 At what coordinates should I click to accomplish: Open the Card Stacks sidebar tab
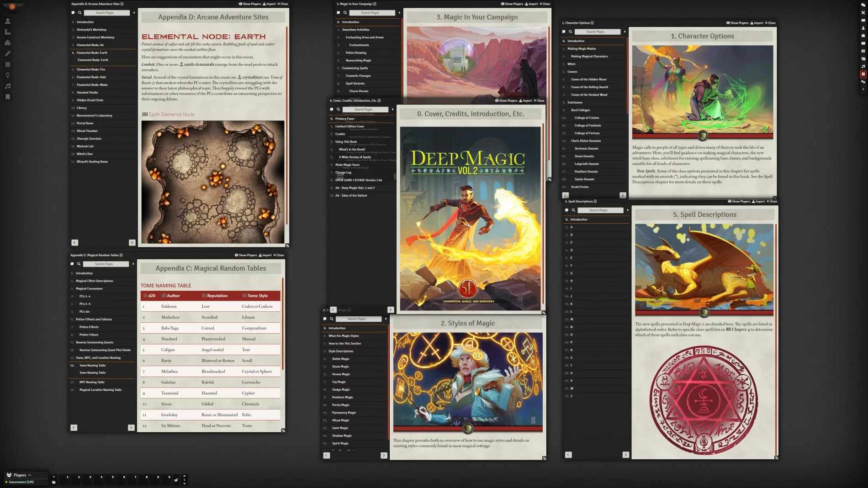click(863, 58)
